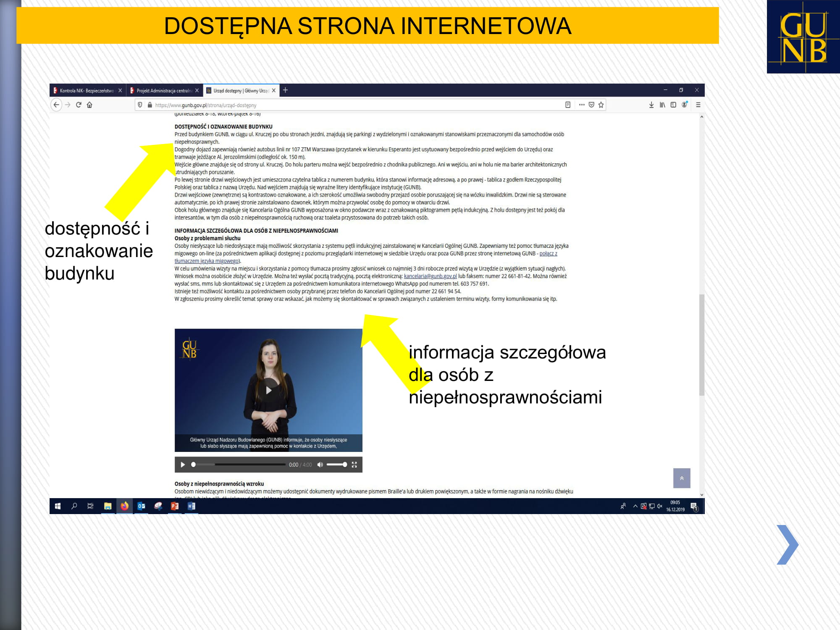The width and height of the screenshot is (840, 630).
Task: Open the Firefox hamburger menu
Action: 698,105
